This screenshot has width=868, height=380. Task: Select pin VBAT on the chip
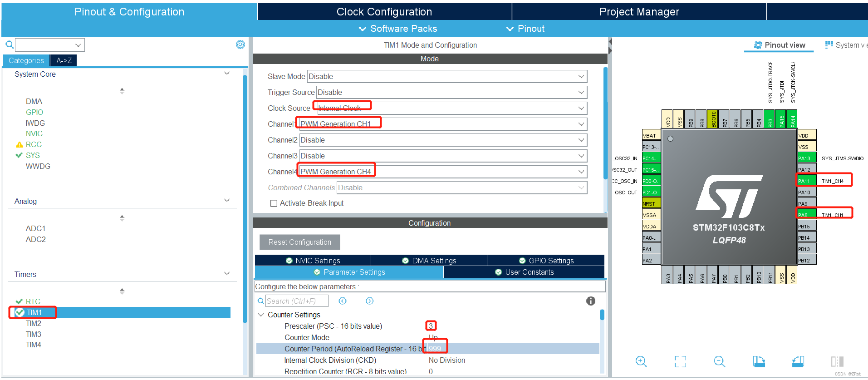651,135
